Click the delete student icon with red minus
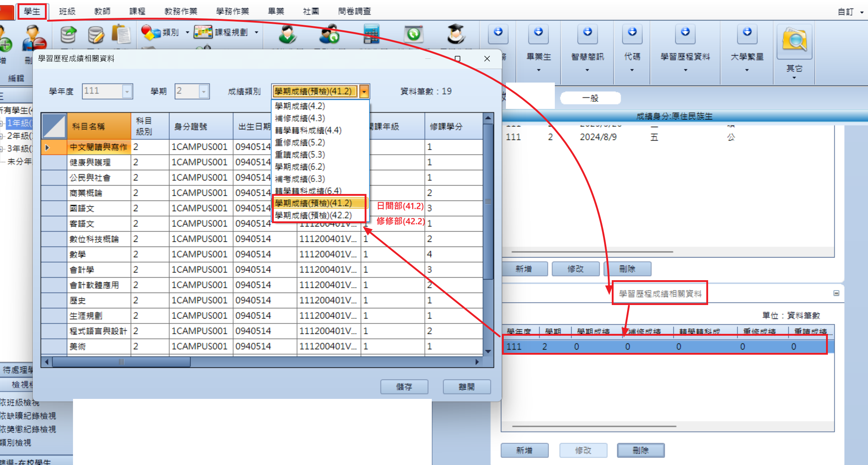The image size is (868, 465). (x=34, y=37)
